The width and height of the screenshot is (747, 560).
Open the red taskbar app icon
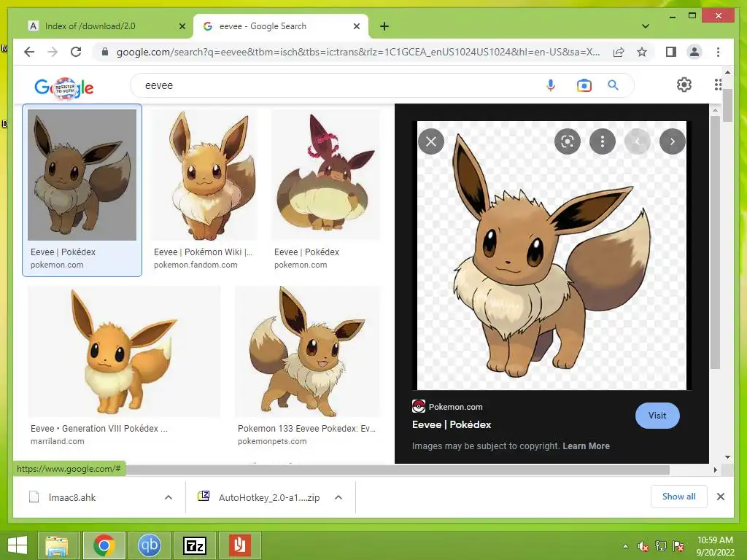(239, 545)
